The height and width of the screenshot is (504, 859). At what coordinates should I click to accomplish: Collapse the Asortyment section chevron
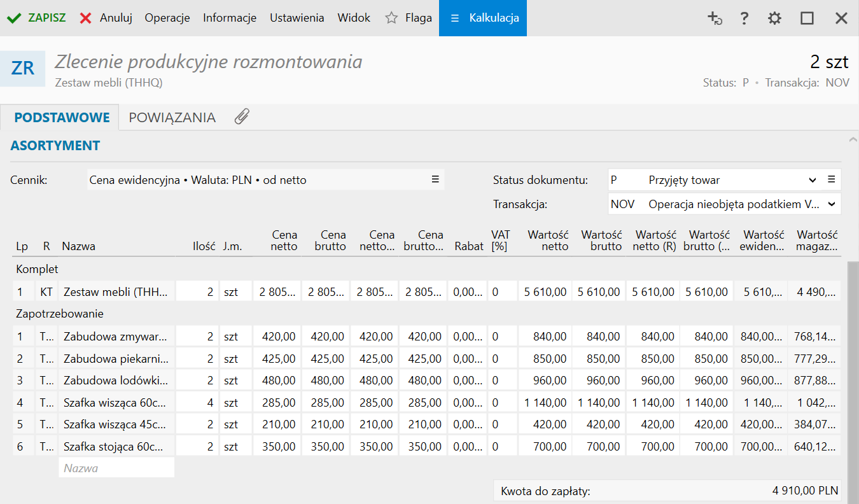[x=853, y=139]
